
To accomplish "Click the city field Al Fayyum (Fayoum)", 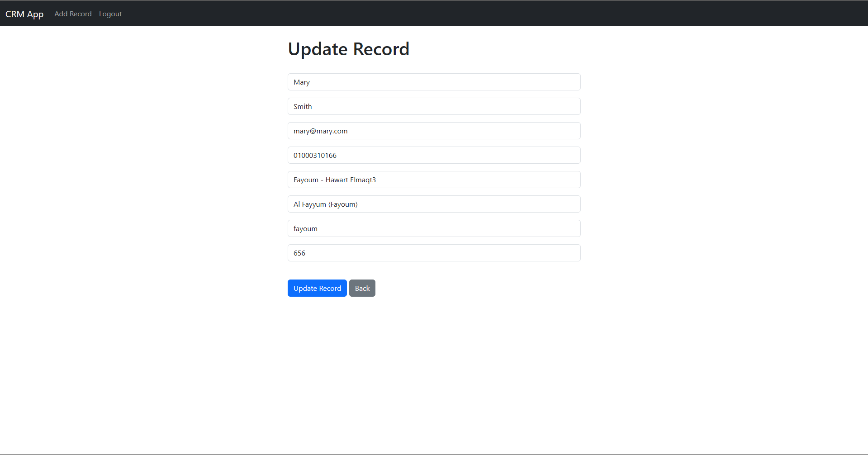I will click(434, 204).
